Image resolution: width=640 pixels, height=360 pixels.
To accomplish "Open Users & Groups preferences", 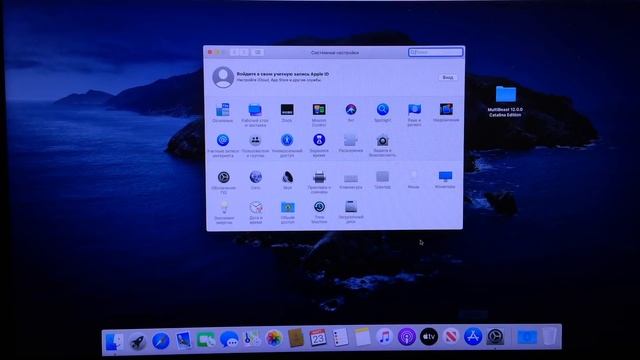I will (255, 140).
